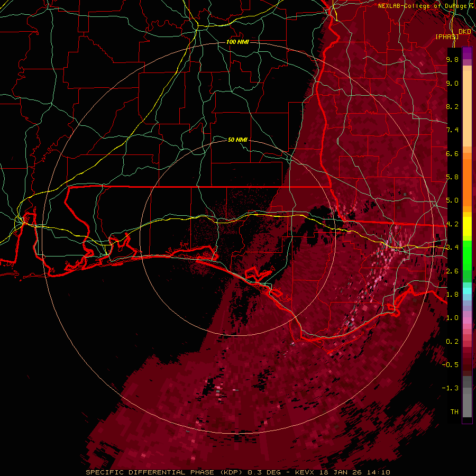Click the 5.8 scale value
This screenshot has height=476, width=476.
tap(452, 177)
